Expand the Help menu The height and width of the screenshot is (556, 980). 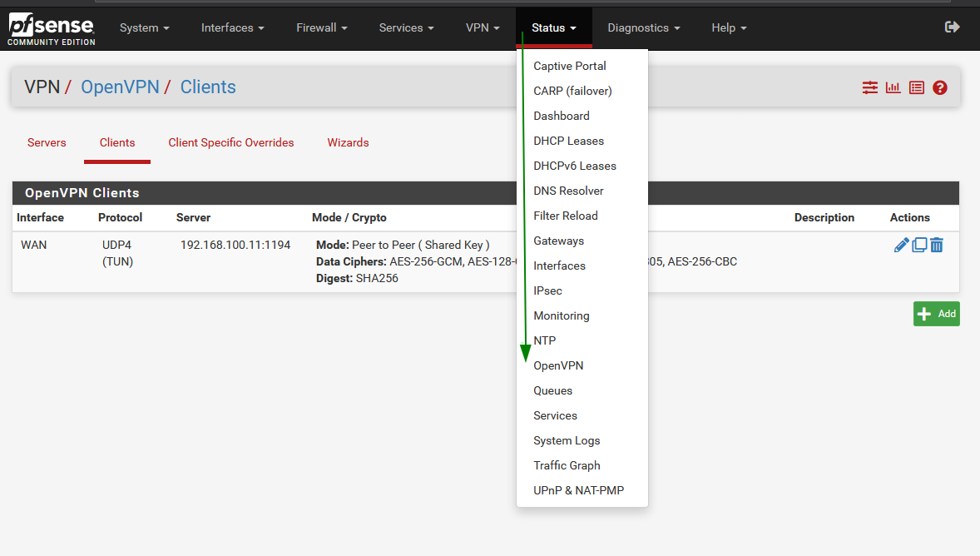coord(729,27)
